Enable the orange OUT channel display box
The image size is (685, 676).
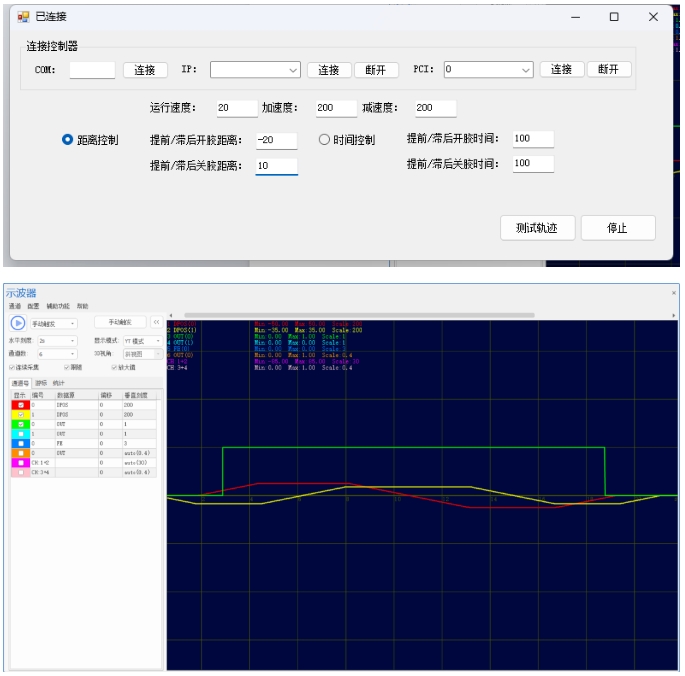[21, 453]
